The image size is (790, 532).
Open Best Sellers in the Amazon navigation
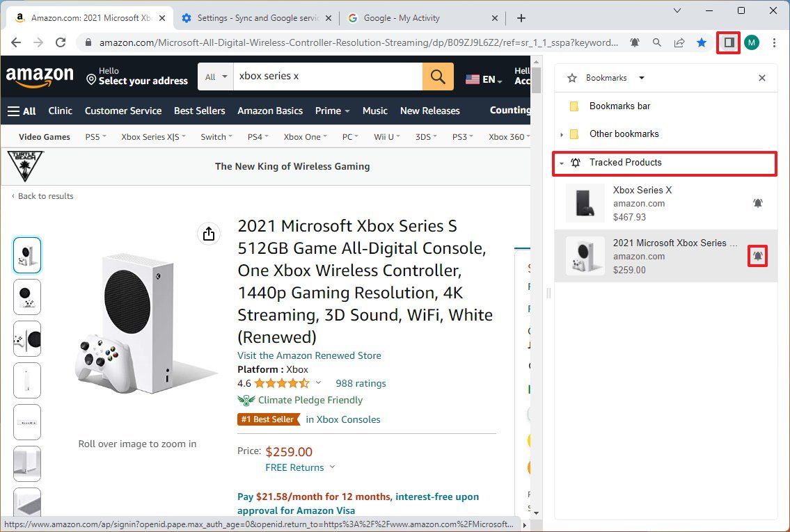tap(200, 111)
